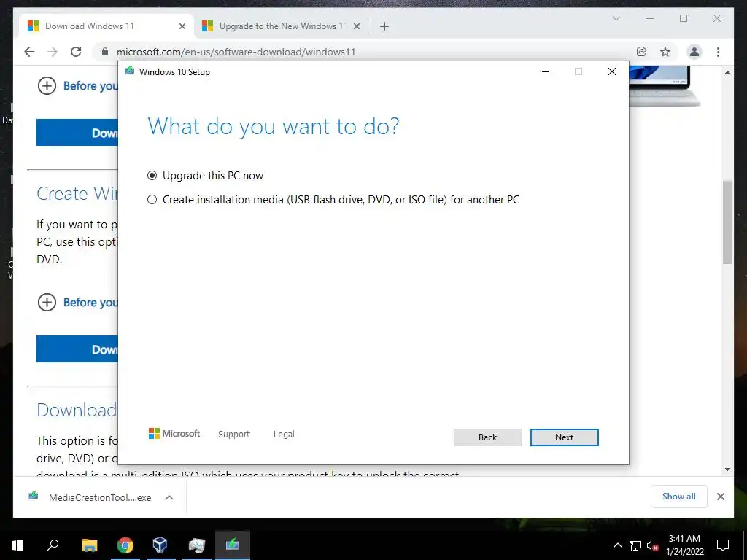Click Chrome's forward arrow
Viewport: 747px width, 560px height.
click(x=53, y=52)
